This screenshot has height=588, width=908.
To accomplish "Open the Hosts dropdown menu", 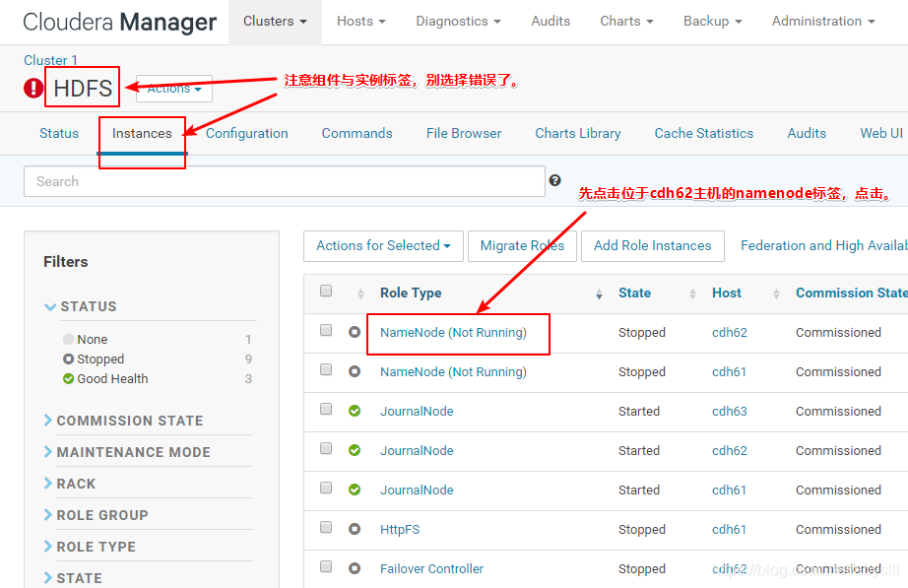I will (361, 22).
